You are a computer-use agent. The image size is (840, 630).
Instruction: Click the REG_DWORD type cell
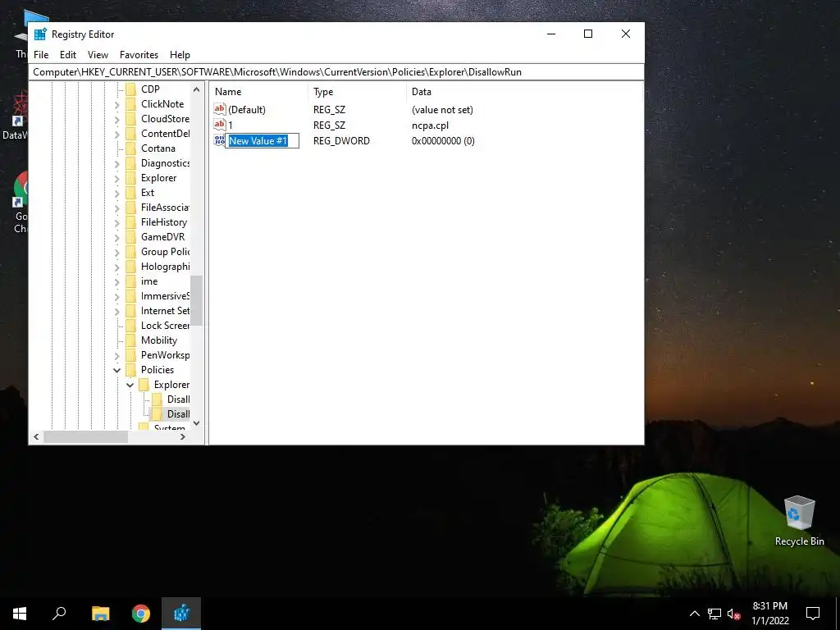(x=341, y=141)
